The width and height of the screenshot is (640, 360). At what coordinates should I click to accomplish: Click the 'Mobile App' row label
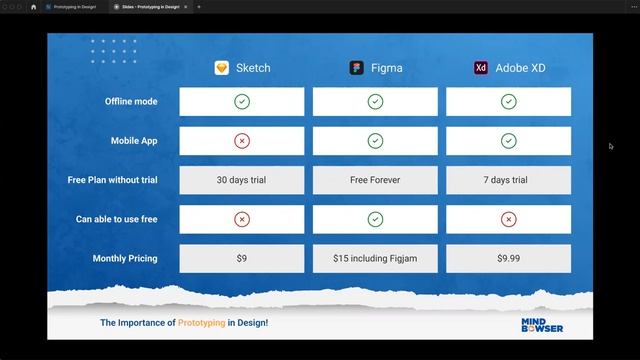click(134, 141)
